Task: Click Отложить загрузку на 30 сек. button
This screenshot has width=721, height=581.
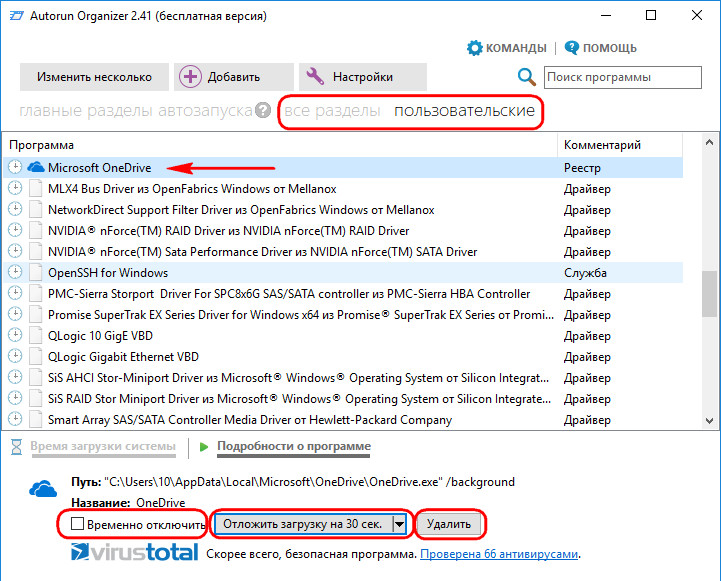Action: (x=303, y=524)
